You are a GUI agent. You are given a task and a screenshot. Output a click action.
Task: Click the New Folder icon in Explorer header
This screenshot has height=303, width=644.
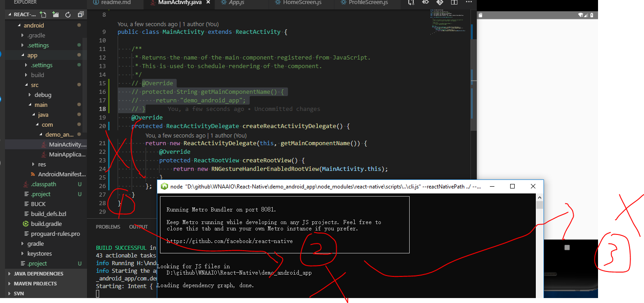tap(55, 14)
